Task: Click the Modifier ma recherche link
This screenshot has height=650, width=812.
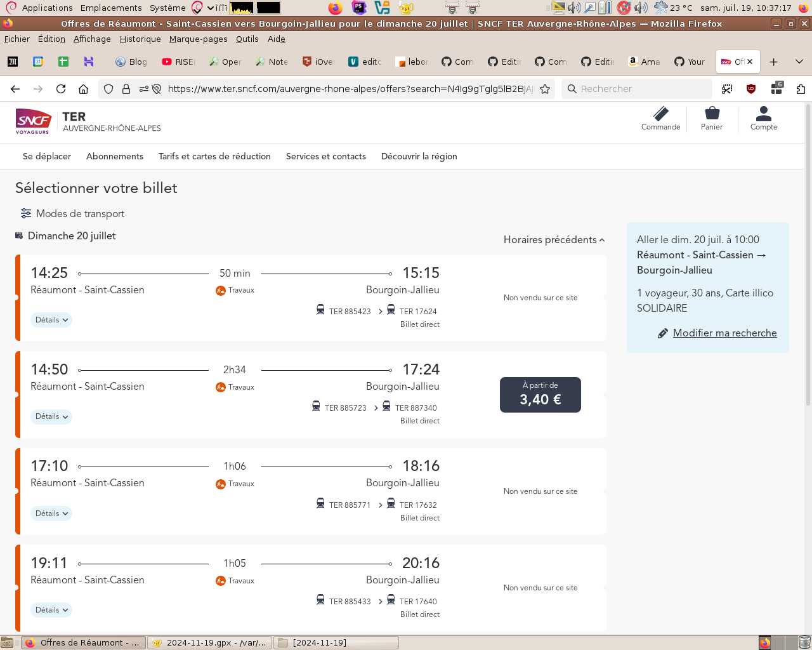Action: (x=724, y=333)
